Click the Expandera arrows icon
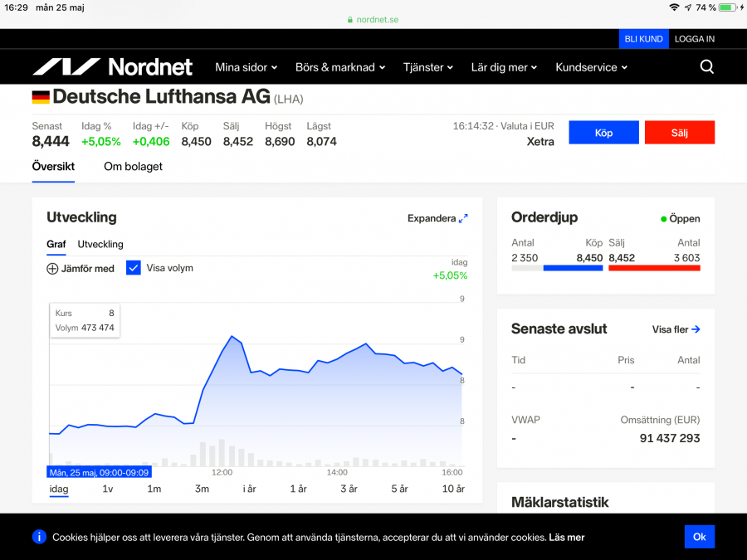Viewport: 747px width, 560px height. click(463, 219)
